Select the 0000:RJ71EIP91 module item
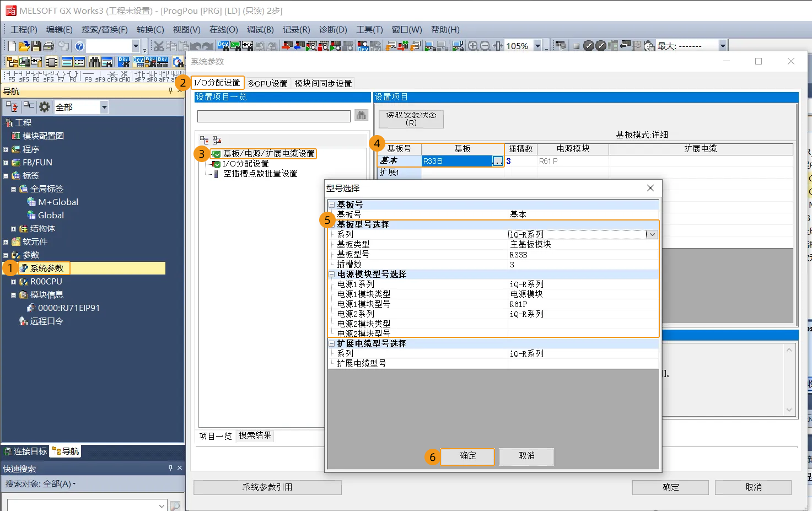 68,308
